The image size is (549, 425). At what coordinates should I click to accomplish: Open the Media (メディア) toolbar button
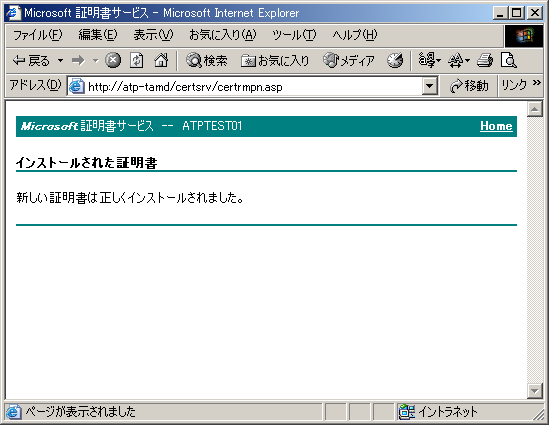[x=349, y=61]
